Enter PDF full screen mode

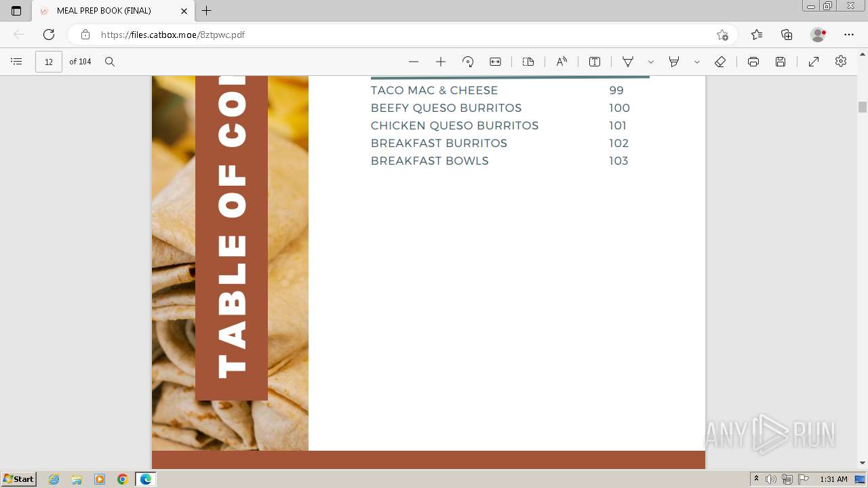pos(814,62)
